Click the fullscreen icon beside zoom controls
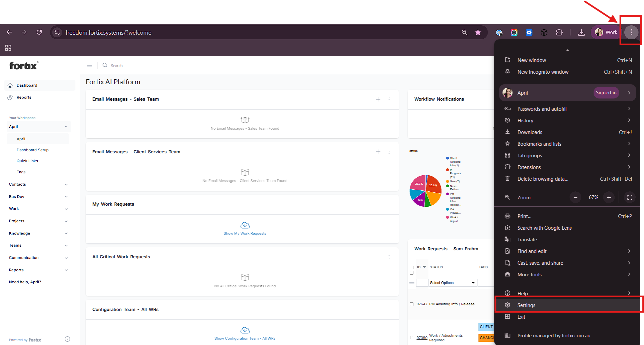Screen dimensions: 644x345 tap(630, 197)
